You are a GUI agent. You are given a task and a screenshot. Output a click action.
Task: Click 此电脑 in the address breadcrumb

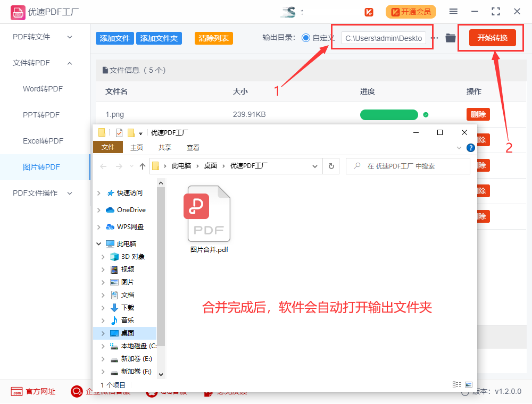pos(181,166)
